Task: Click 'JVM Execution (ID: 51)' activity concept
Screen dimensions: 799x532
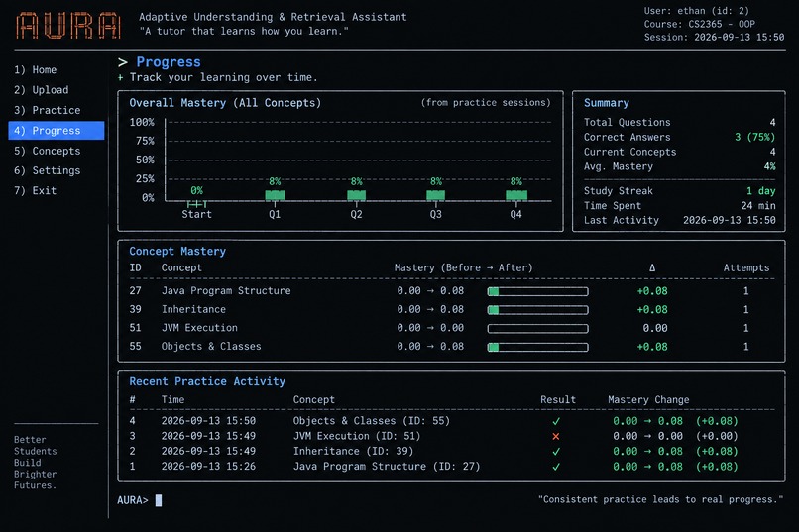Action: click(357, 436)
